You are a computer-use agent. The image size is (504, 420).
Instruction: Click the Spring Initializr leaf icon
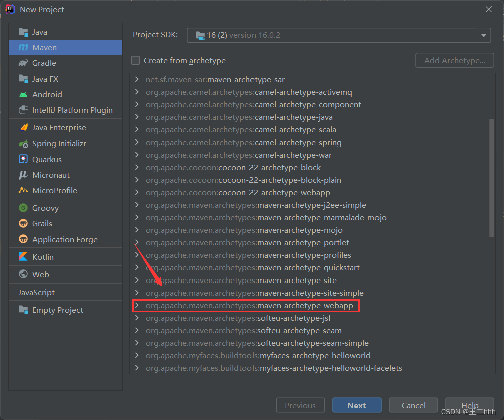tap(23, 144)
